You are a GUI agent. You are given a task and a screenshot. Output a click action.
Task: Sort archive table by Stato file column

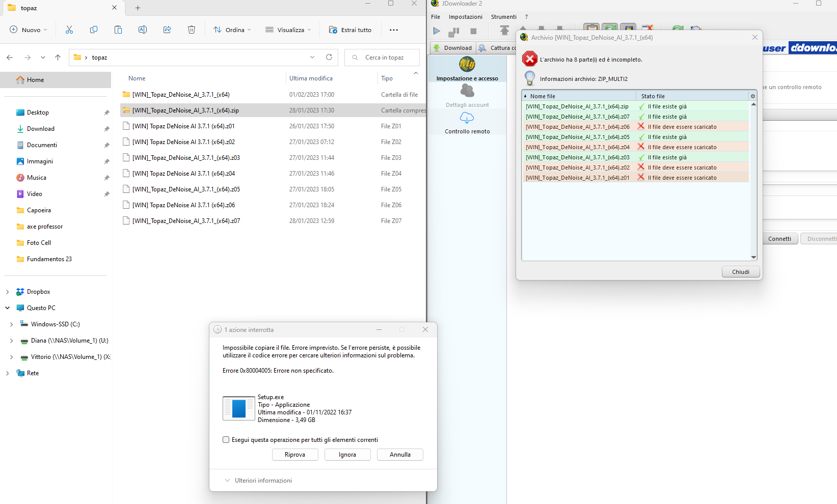click(x=692, y=96)
